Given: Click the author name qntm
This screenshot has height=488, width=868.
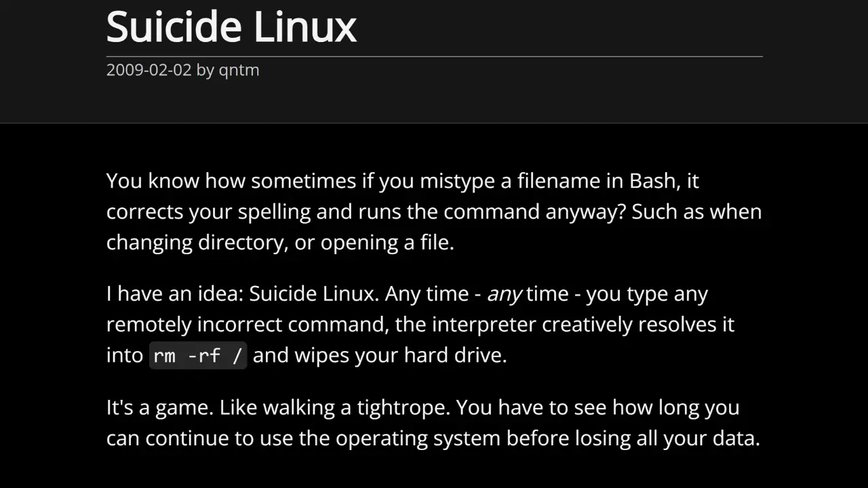Looking at the screenshot, I should [239, 70].
